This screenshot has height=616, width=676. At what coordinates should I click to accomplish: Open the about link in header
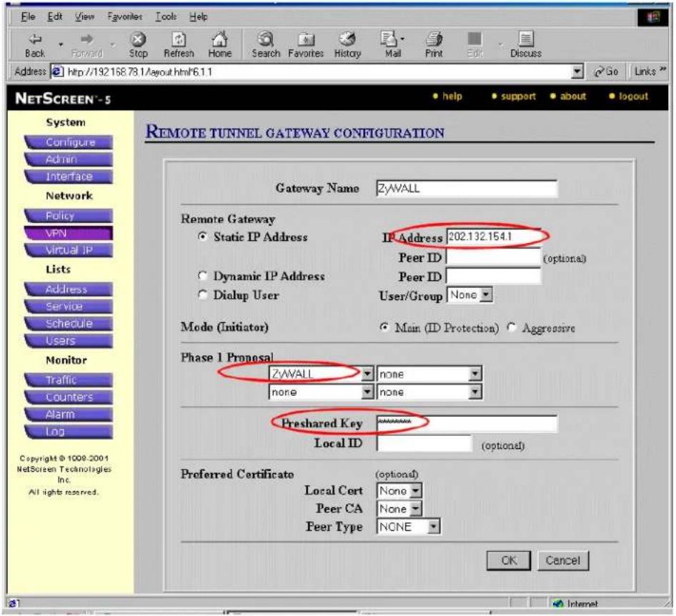pos(573,96)
